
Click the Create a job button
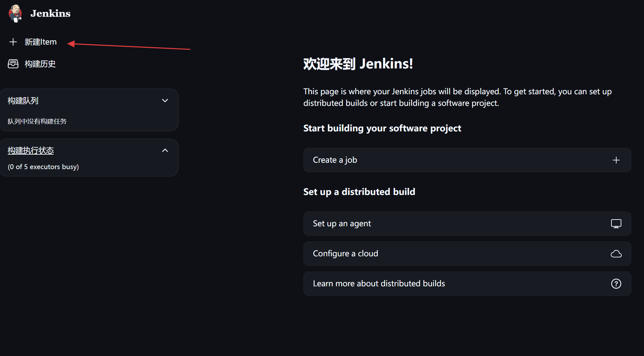point(335,160)
